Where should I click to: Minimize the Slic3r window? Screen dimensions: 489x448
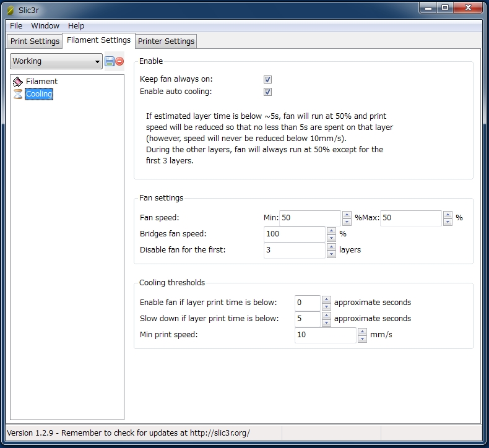pyautogui.click(x=428, y=8)
